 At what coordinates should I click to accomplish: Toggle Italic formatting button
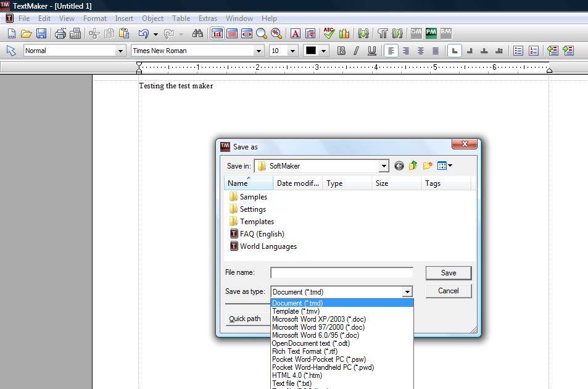point(356,51)
